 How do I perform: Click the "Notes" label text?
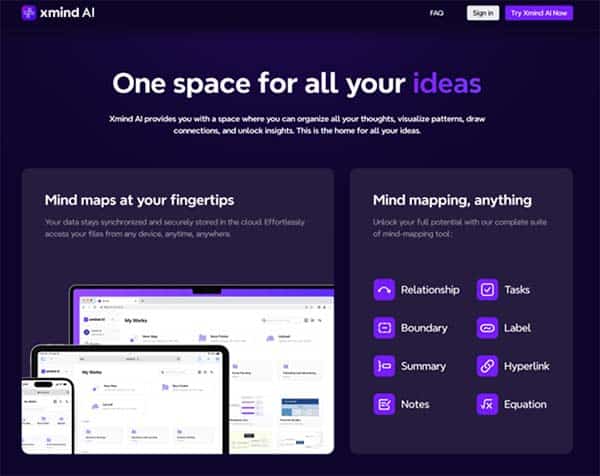coord(415,404)
